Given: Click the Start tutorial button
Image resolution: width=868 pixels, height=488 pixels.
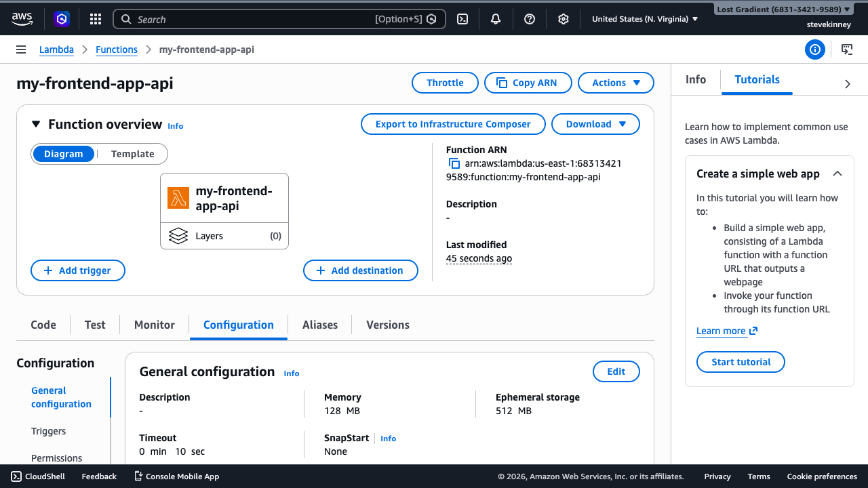Looking at the screenshot, I should click(741, 362).
